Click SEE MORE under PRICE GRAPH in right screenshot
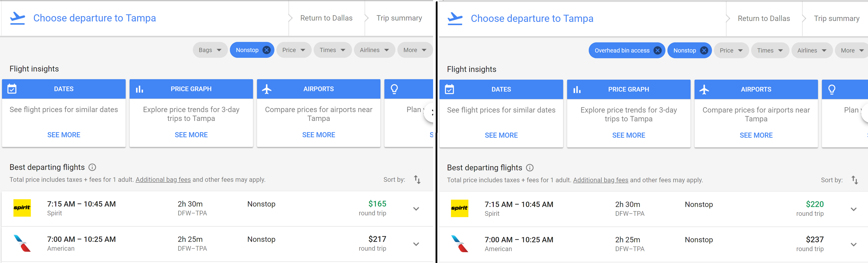The width and height of the screenshot is (868, 263). (x=628, y=135)
